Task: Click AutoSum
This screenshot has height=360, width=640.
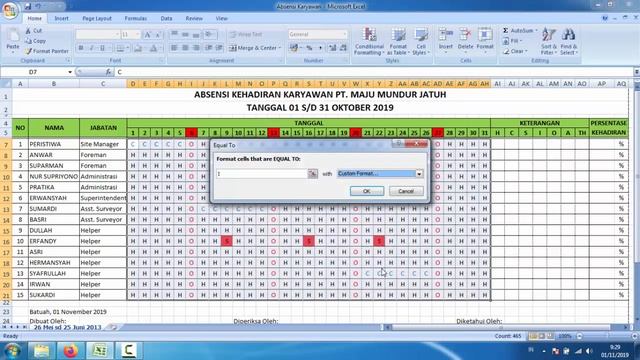Action: click(519, 31)
